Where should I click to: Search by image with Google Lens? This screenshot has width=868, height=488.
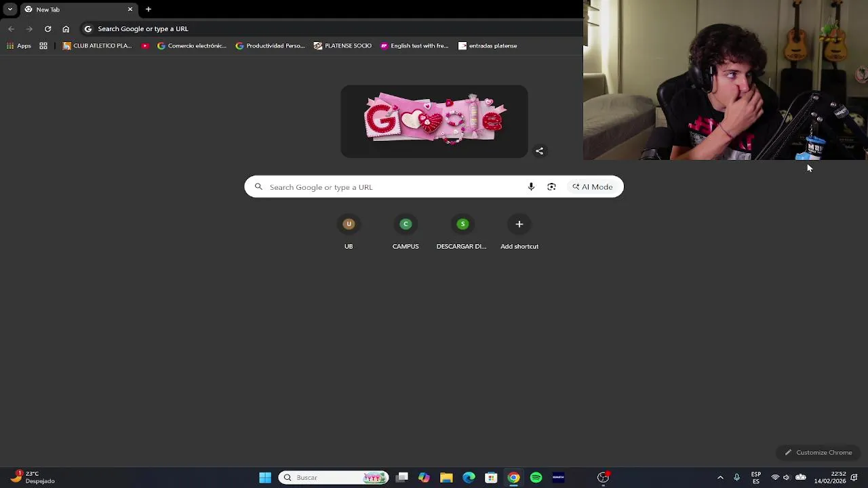pyautogui.click(x=551, y=187)
